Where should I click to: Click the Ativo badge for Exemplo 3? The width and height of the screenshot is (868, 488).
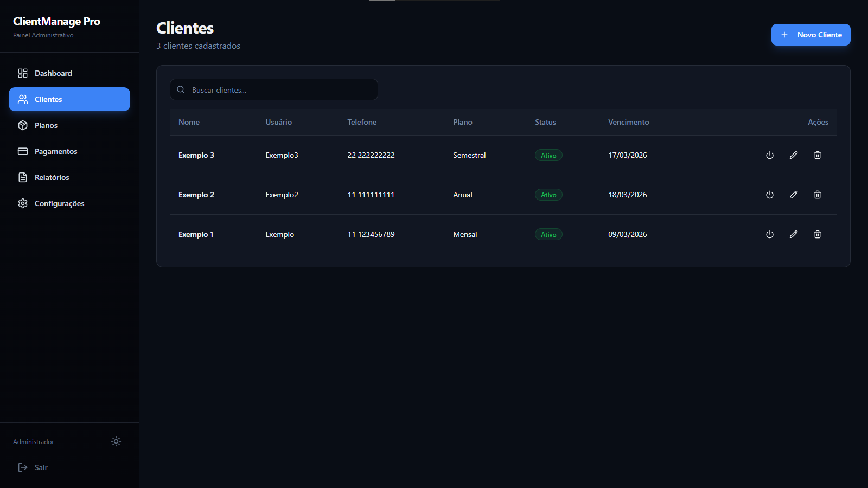[548, 156]
